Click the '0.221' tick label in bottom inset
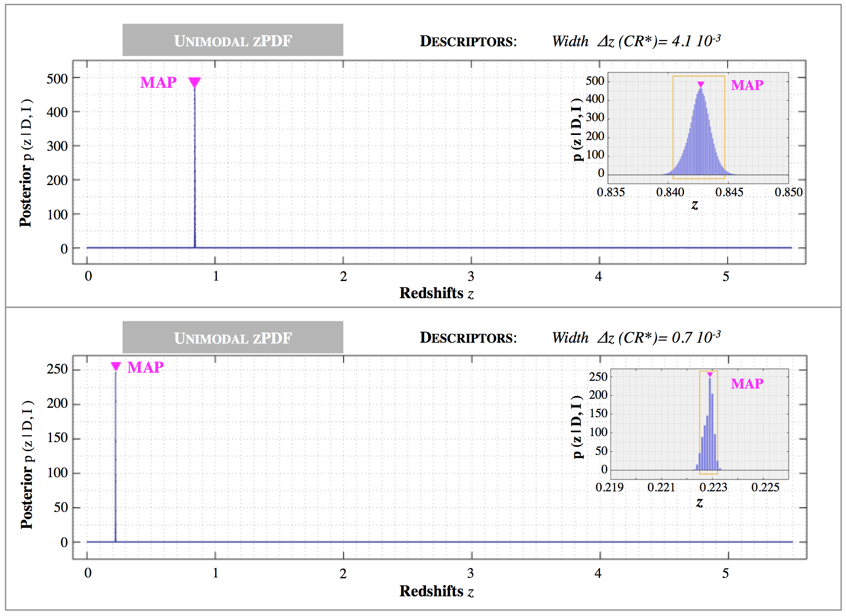 661,487
